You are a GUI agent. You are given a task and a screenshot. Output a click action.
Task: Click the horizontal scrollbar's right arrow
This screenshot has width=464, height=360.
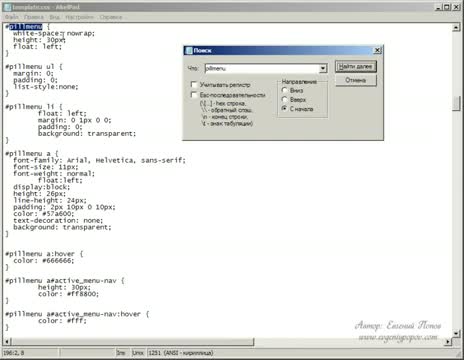coord(448,341)
